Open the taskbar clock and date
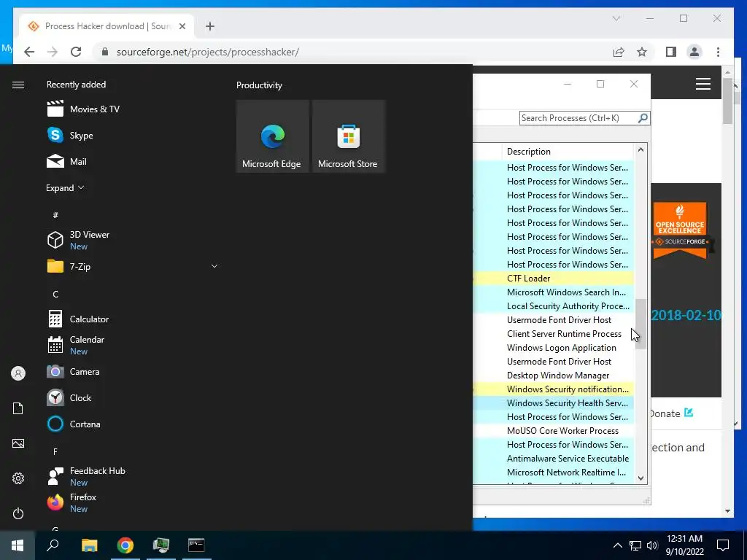 [684, 545]
